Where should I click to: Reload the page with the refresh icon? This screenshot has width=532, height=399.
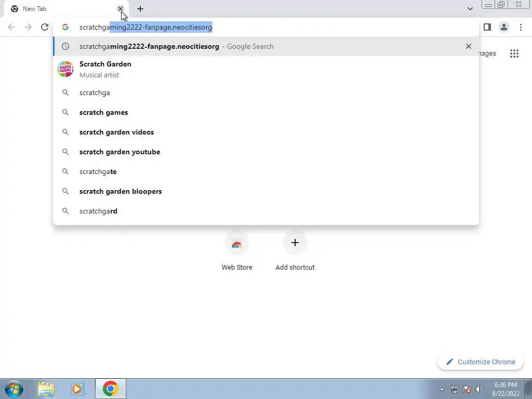(45, 27)
